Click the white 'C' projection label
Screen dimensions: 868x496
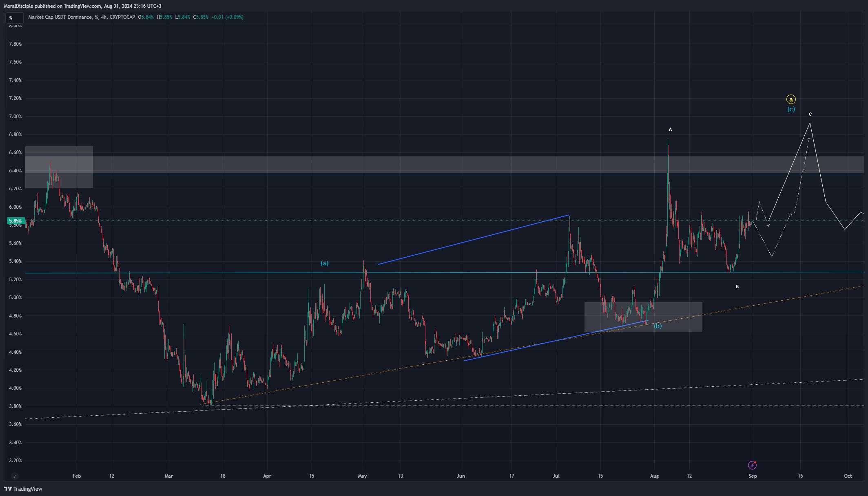pyautogui.click(x=810, y=115)
